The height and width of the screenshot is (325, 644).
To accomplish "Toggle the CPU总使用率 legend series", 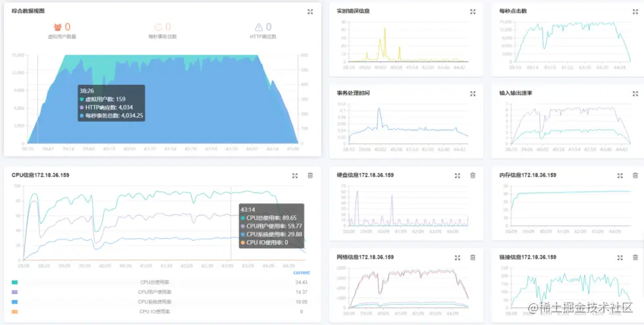I will (156, 282).
